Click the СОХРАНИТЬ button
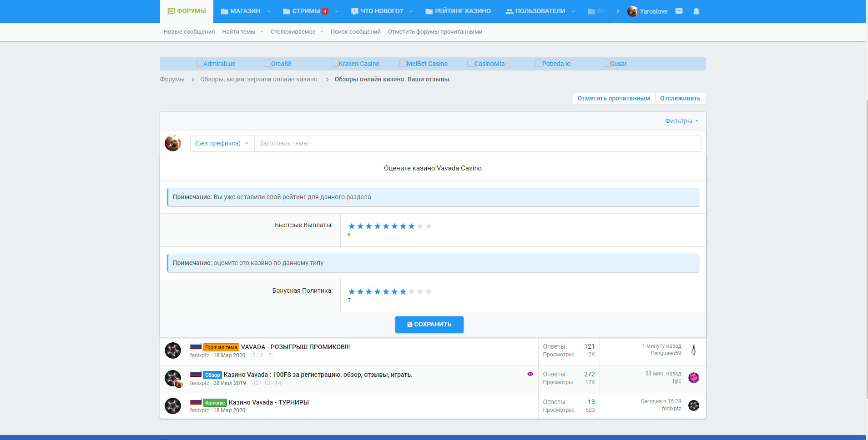The width and height of the screenshot is (868, 440). point(429,325)
